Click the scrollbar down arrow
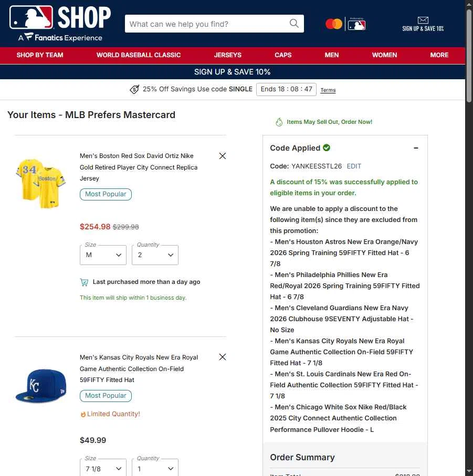 coord(469,472)
